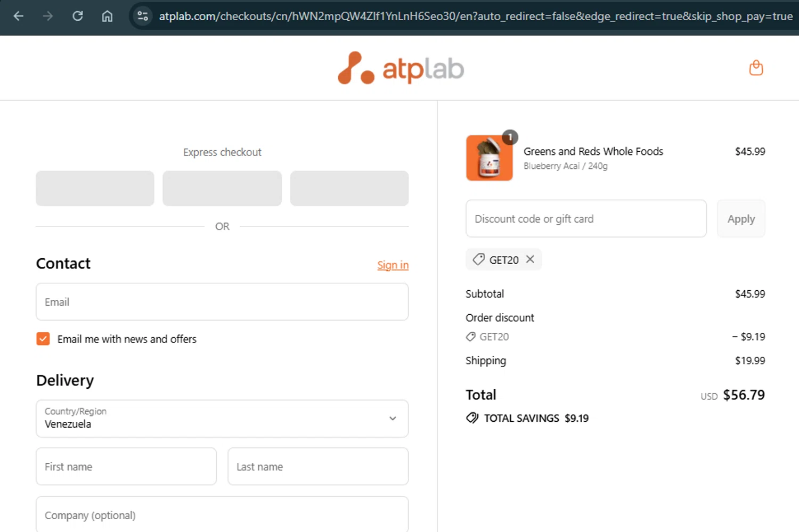
Task: Open the shopping bag cart icon
Action: pos(756,68)
